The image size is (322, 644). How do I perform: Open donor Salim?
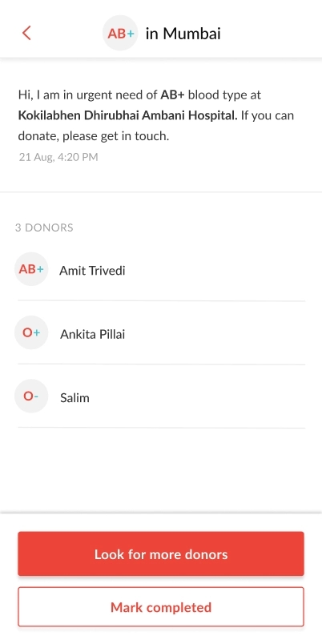pyautogui.click(x=161, y=396)
